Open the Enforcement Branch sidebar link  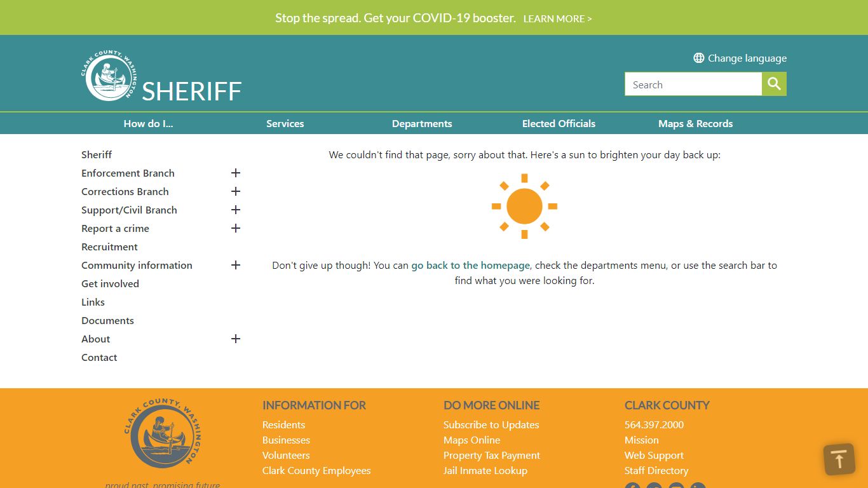[128, 173]
